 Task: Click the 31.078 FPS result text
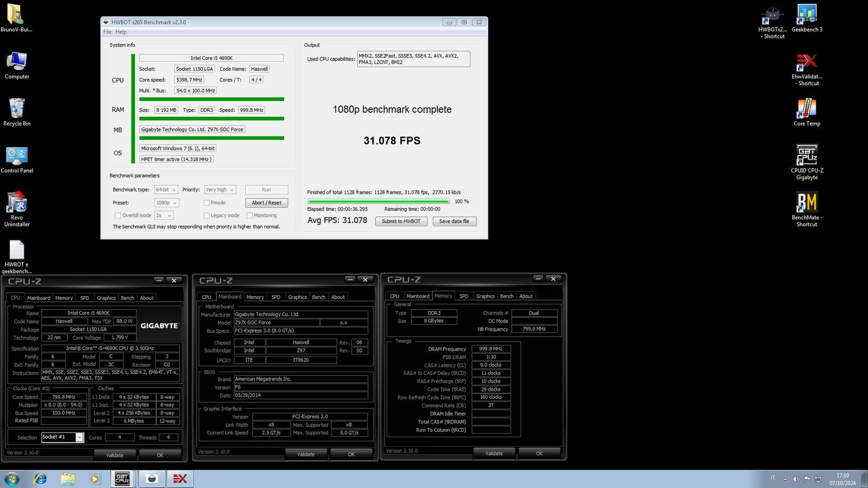392,141
